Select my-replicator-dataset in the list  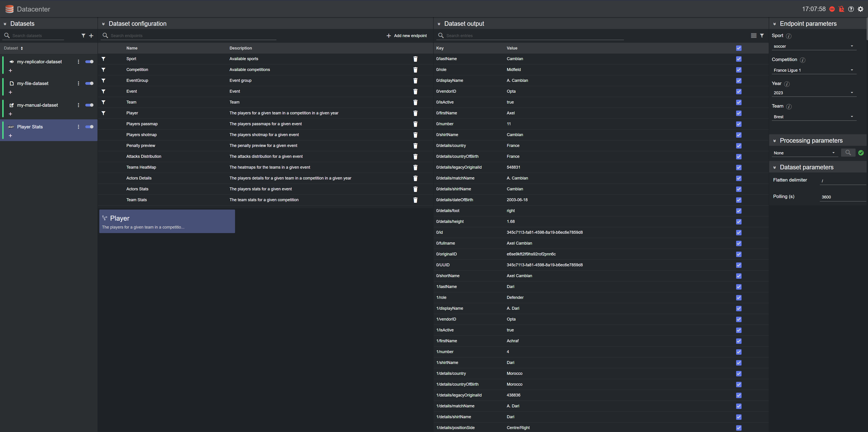pos(39,62)
